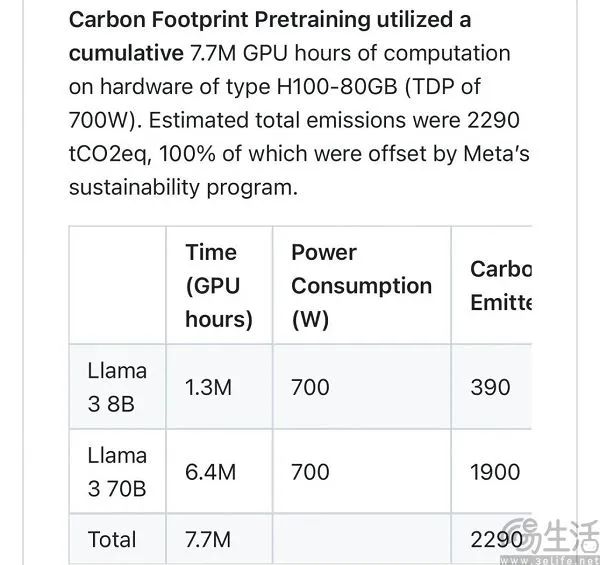Select the truncated Carbon Emitted column header

pyautogui.click(x=500, y=285)
